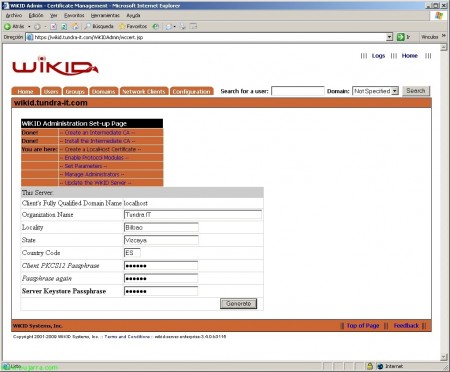450x372 pixels.
Task: Open the Terms and Conditions link
Action: coord(127,337)
